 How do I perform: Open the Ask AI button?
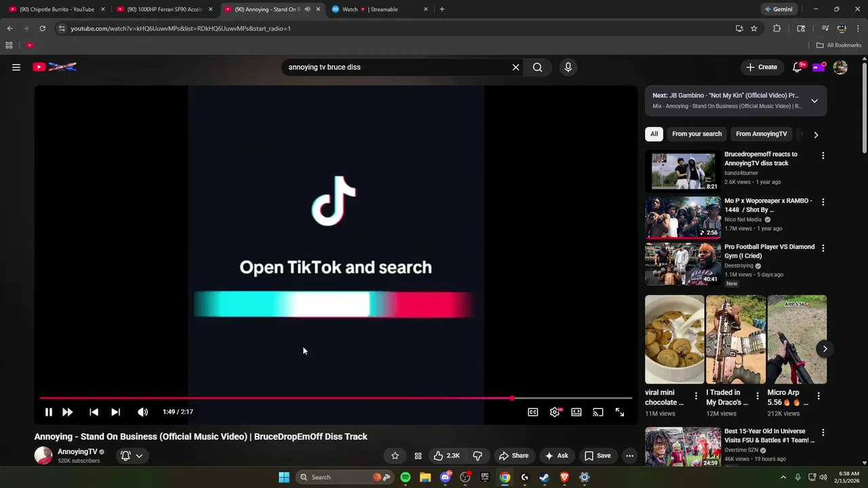pyautogui.click(x=557, y=455)
